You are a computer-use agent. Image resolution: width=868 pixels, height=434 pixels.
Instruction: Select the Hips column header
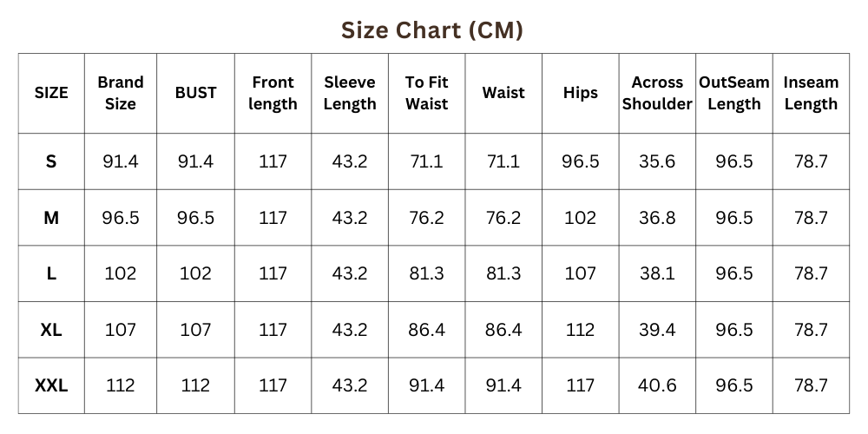(580, 93)
